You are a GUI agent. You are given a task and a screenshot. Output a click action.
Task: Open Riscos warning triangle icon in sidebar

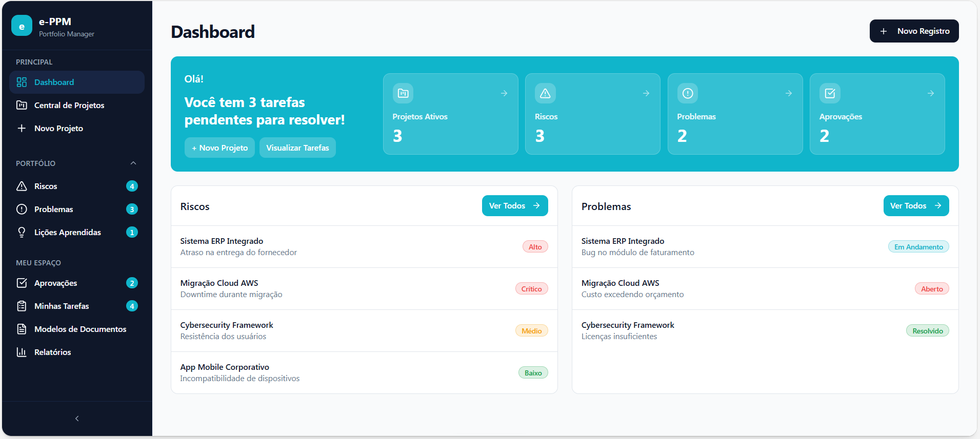[x=22, y=186]
